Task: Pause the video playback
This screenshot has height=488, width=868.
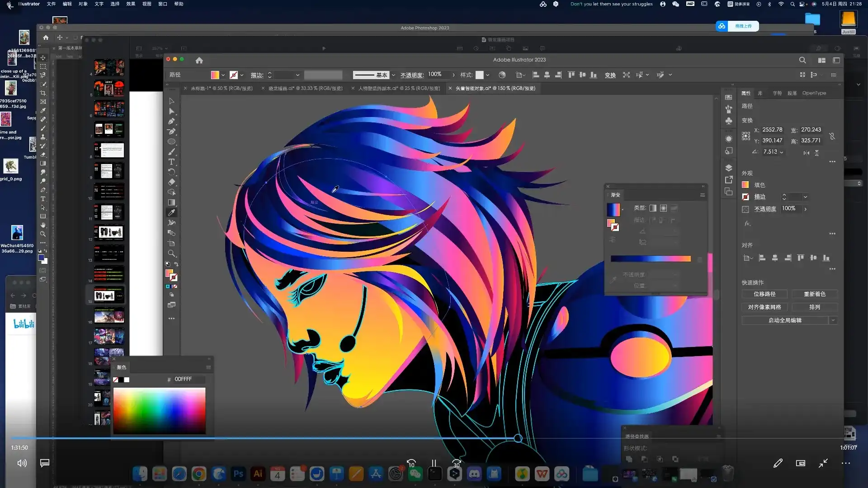Action: 434,463
